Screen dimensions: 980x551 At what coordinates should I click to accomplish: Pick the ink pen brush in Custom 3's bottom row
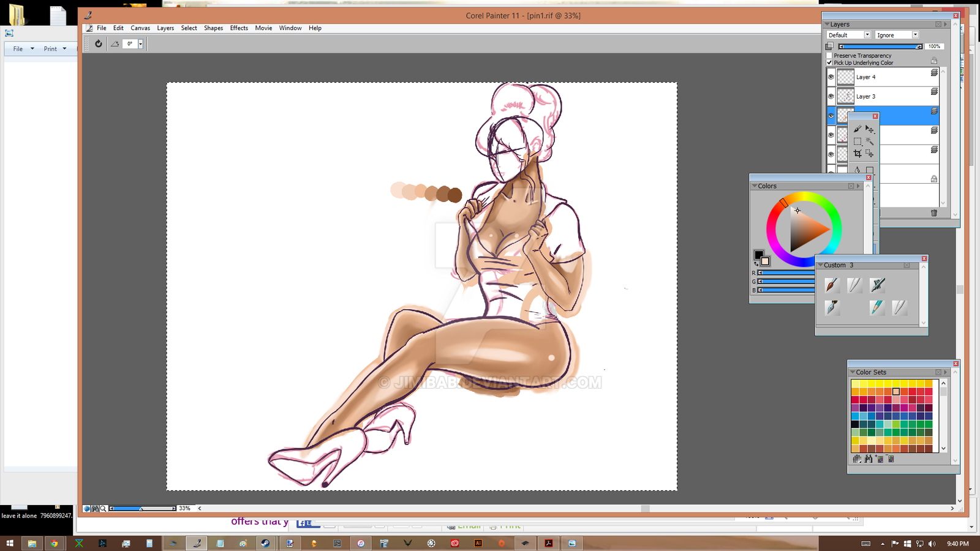coord(831,307)
